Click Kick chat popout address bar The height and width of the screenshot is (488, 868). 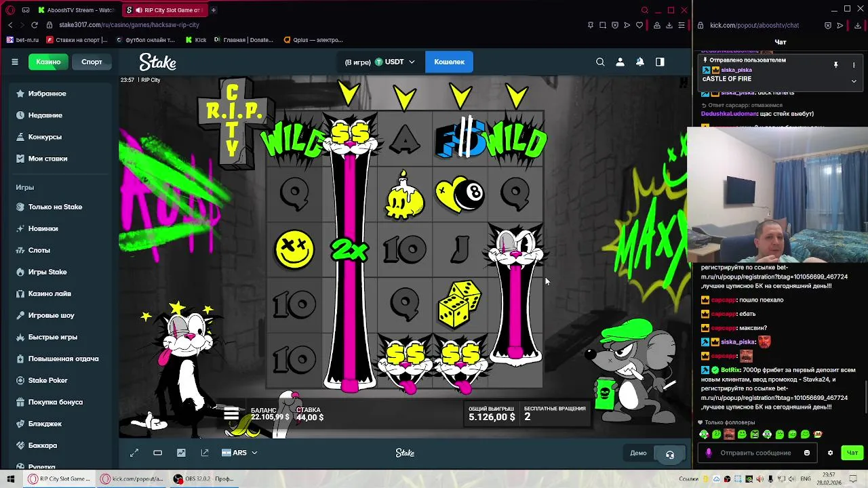point(754,25)
